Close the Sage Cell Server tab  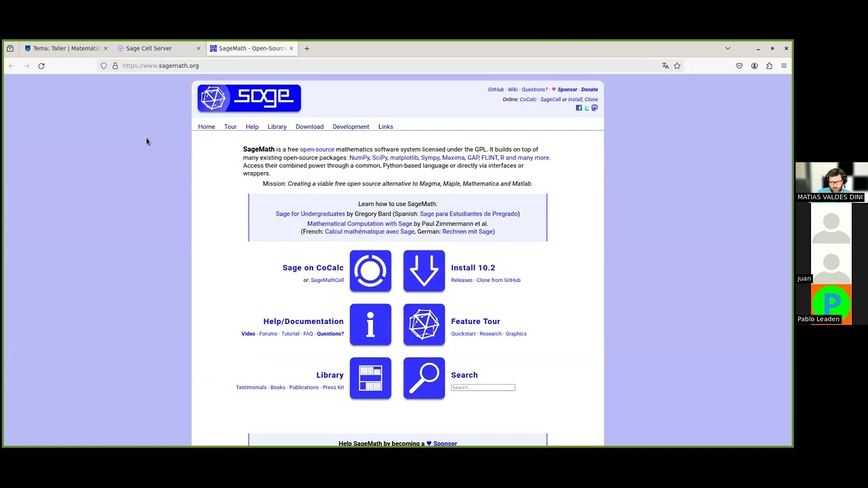tap(199, 48)
